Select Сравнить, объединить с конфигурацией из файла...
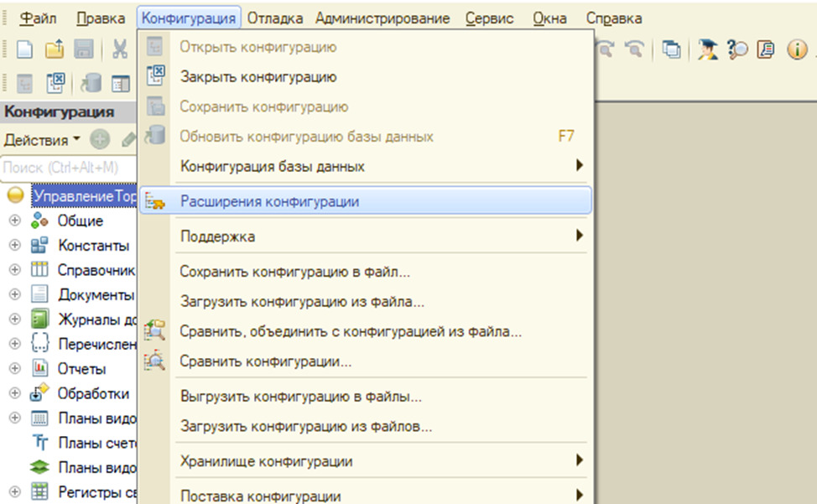817x504 pixels. (366, 331)
